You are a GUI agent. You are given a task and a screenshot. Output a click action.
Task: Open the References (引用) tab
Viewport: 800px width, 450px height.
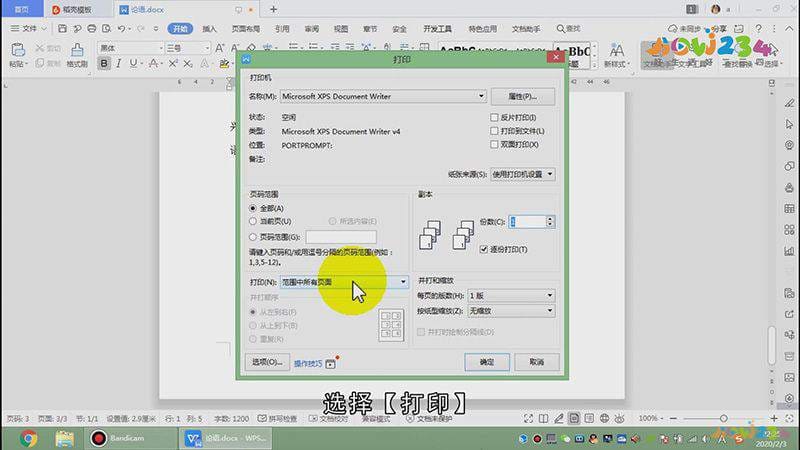282,29
